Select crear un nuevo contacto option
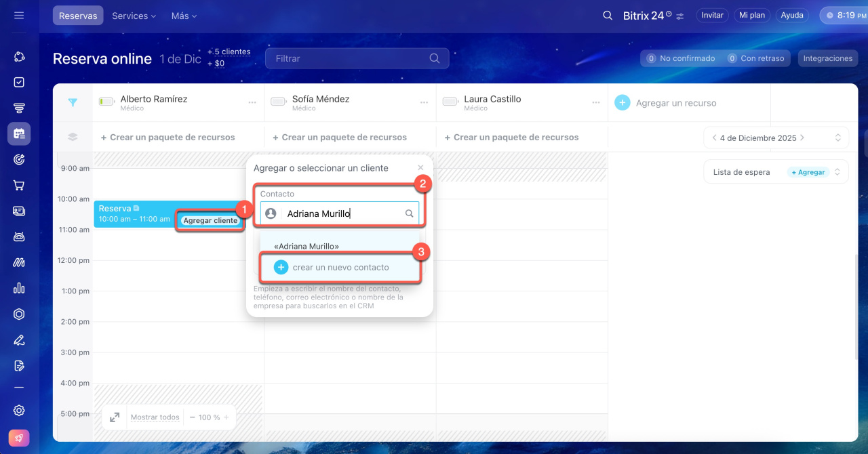This screenshot has height=454, width=868. (340, 268)
